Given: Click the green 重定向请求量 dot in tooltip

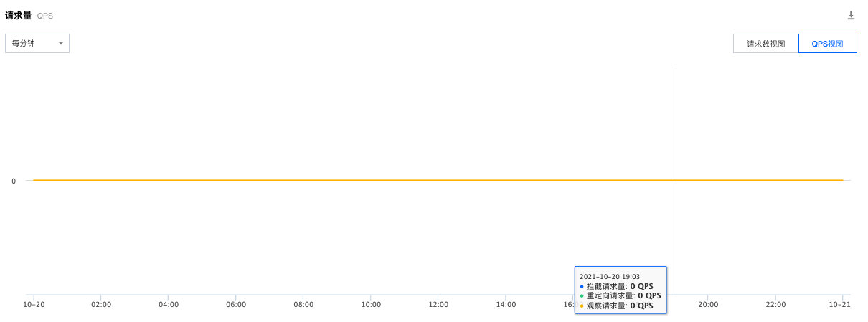Looking at the screenshot, I should click(x=582, y=295).
